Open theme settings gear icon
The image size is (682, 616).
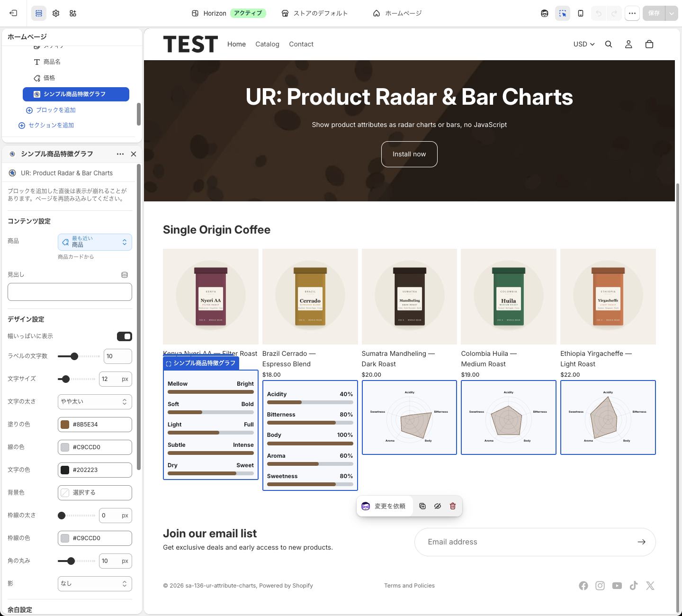(56, 13)
